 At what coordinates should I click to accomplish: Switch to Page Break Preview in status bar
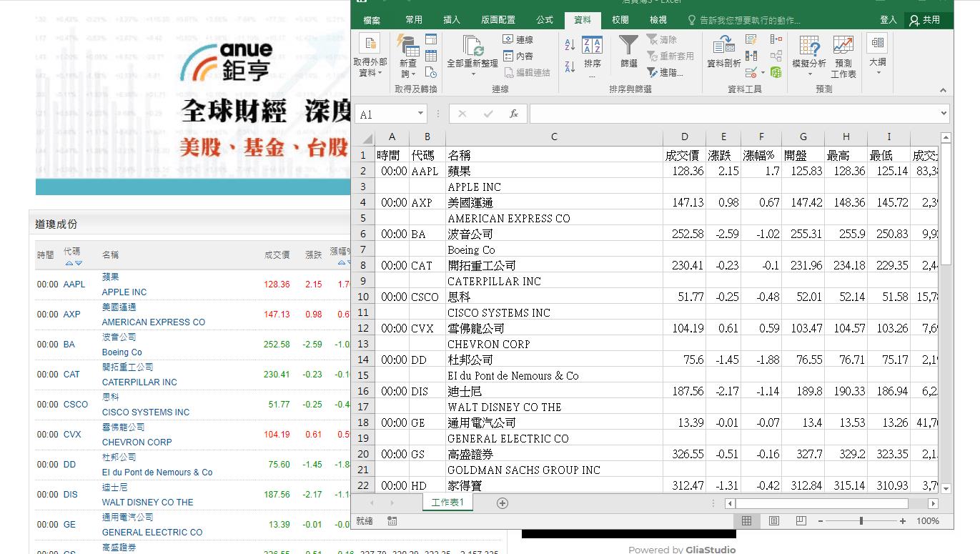[x=801, y=521]
